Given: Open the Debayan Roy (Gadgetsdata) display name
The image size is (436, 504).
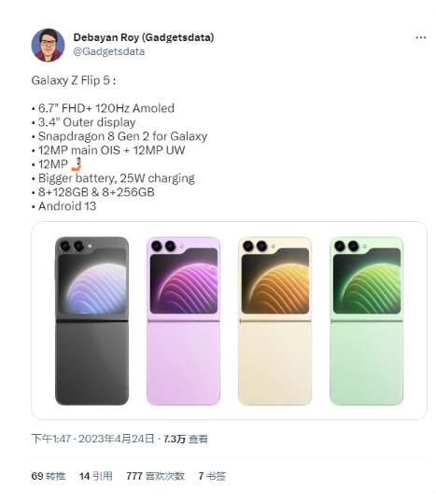Looking at the screenshot, I should 144,37.
